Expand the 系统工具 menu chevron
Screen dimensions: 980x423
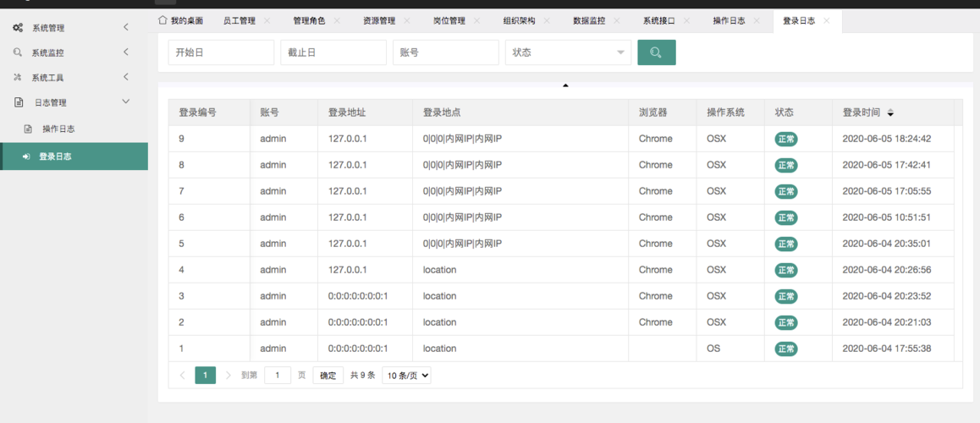point(125,77)
